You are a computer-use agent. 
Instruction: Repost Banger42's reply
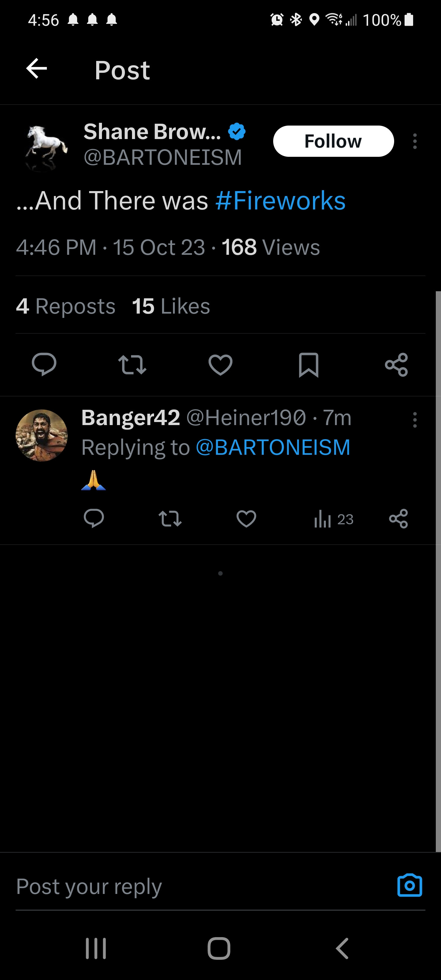[x=170, y=518]
